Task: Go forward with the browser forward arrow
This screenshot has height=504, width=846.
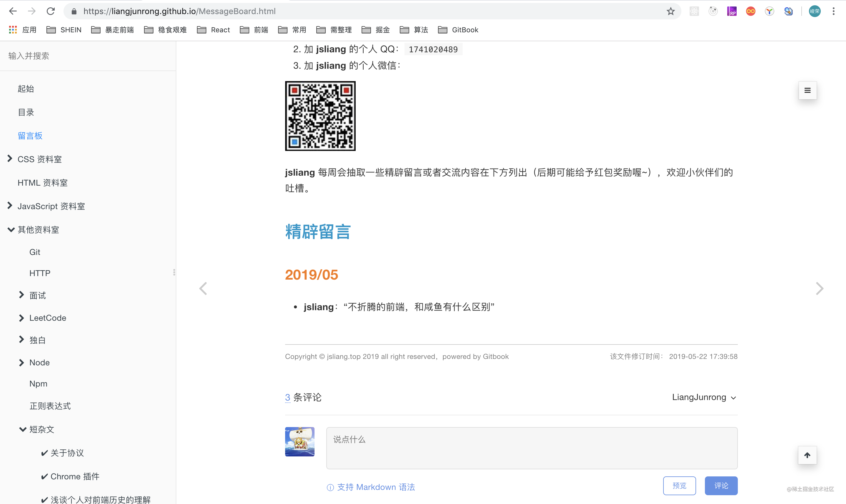Action: coord(32,11)
